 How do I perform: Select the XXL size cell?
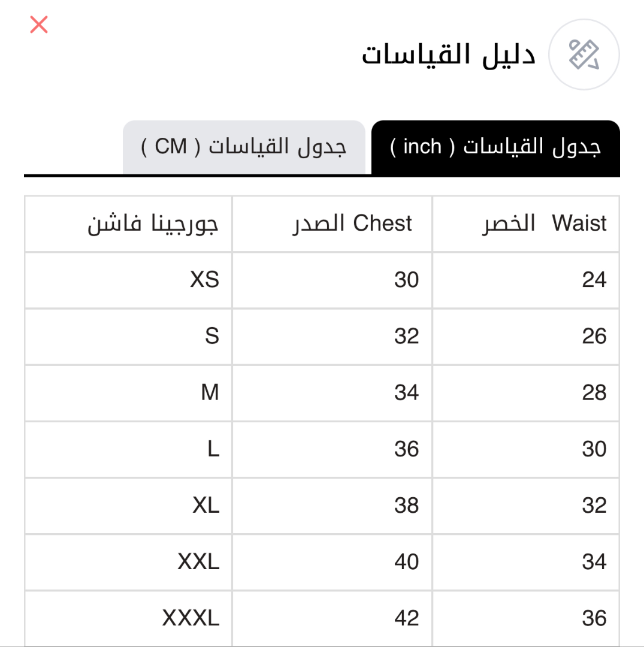[x=199, y=561]
